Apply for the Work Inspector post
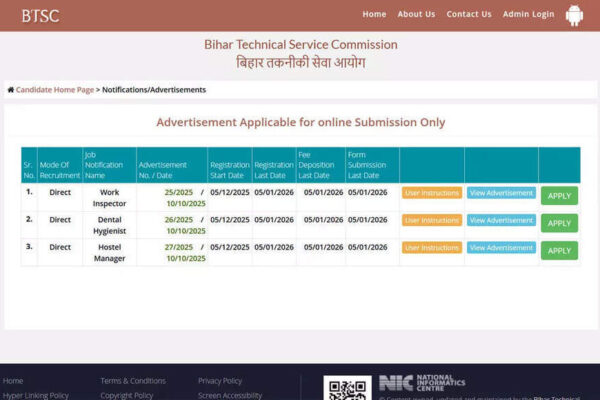This screenshot has width=600, height=400. (559, 196)
